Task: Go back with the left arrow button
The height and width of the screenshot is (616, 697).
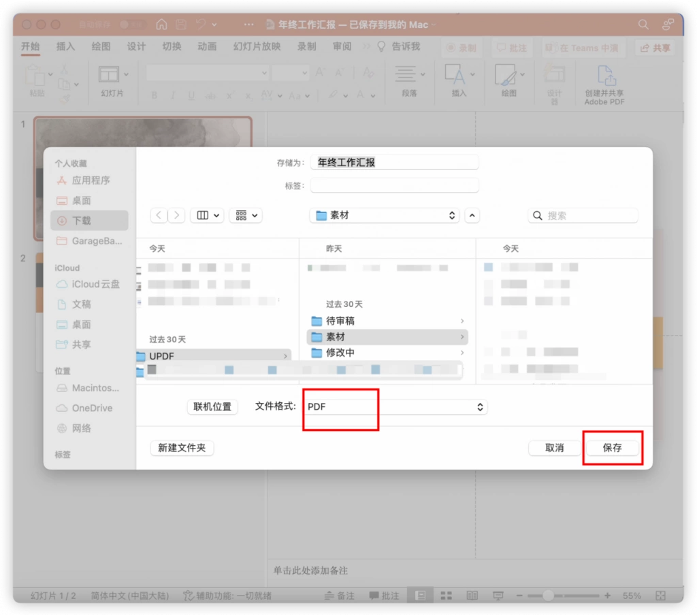Action: click(159, 216)
